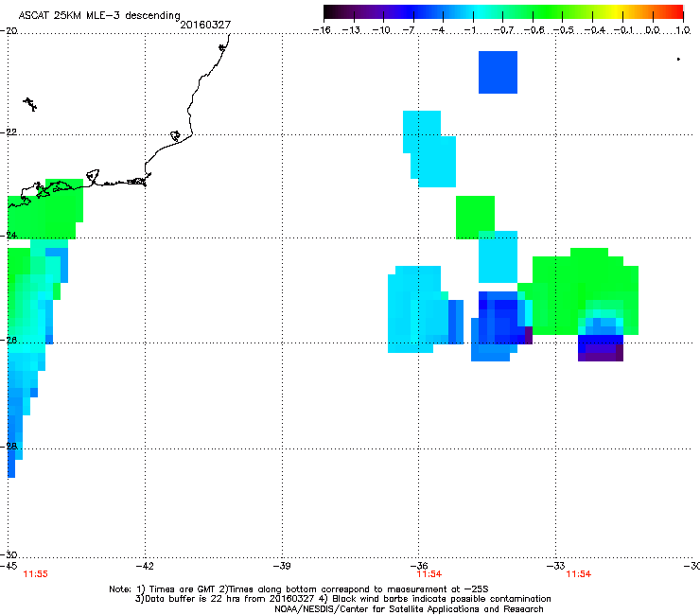The height and width of the screenshot is (615, 700).
Task: Click the red "11:55" time label
Action: pos(35,574)
